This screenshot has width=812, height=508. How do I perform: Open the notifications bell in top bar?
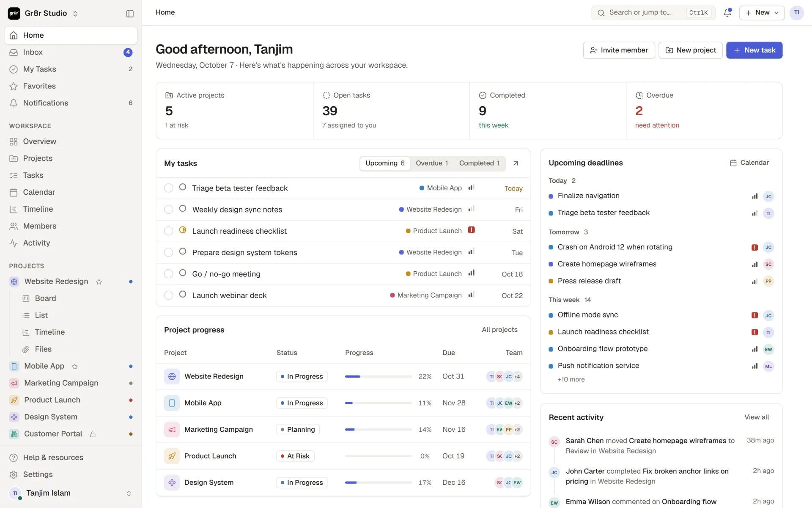727,13
